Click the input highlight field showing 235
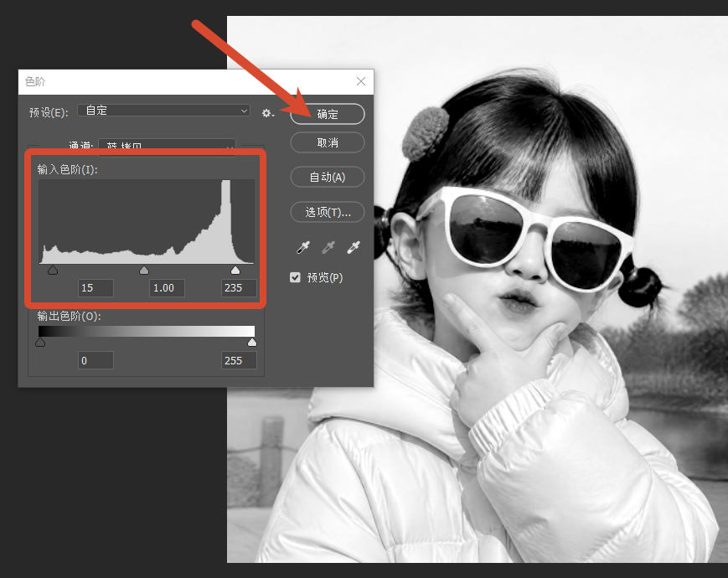728x578 pixels. click(239, 288)
